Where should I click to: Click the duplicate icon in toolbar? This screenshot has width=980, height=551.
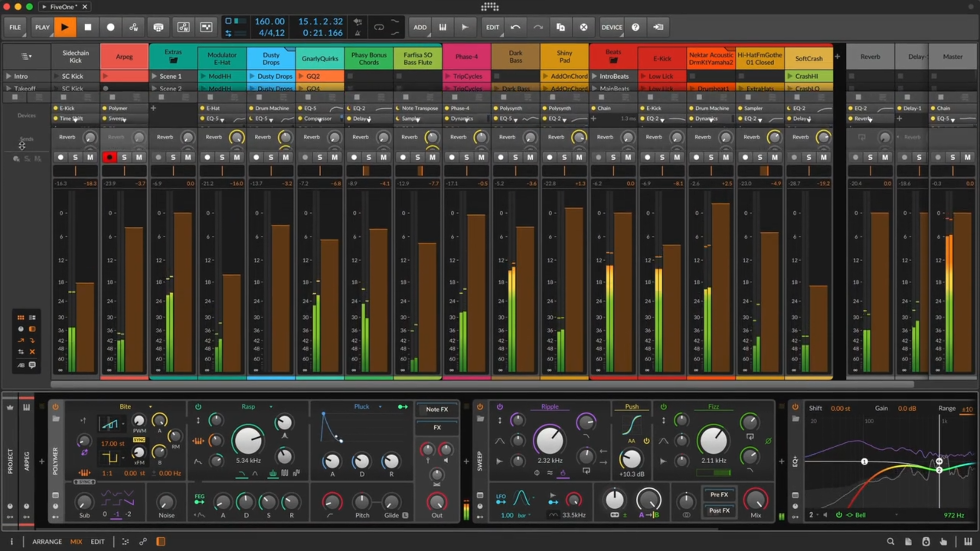tap(560, 27)
